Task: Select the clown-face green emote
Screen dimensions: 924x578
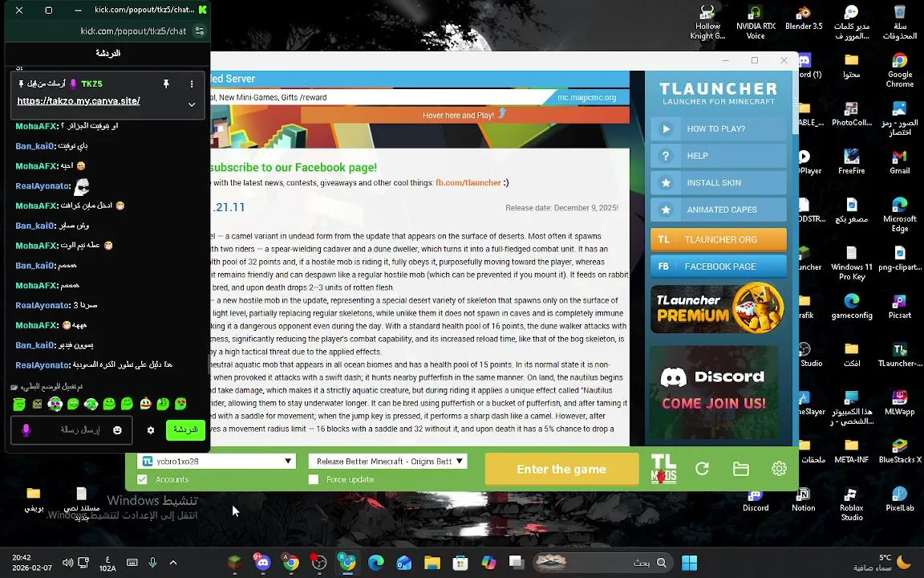Action: coord(145,404)
